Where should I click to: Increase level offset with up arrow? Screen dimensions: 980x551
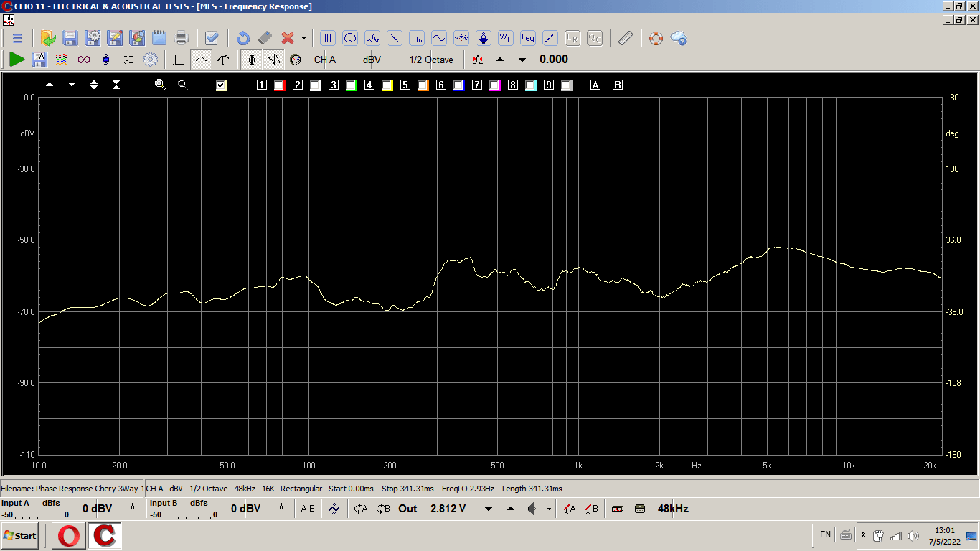(x=500, y=60)
